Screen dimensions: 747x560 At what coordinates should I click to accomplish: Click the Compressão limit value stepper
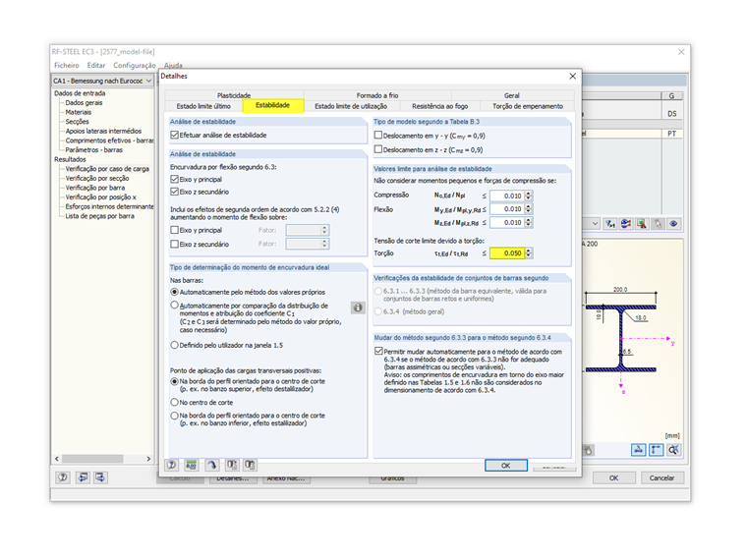point(529,196)
